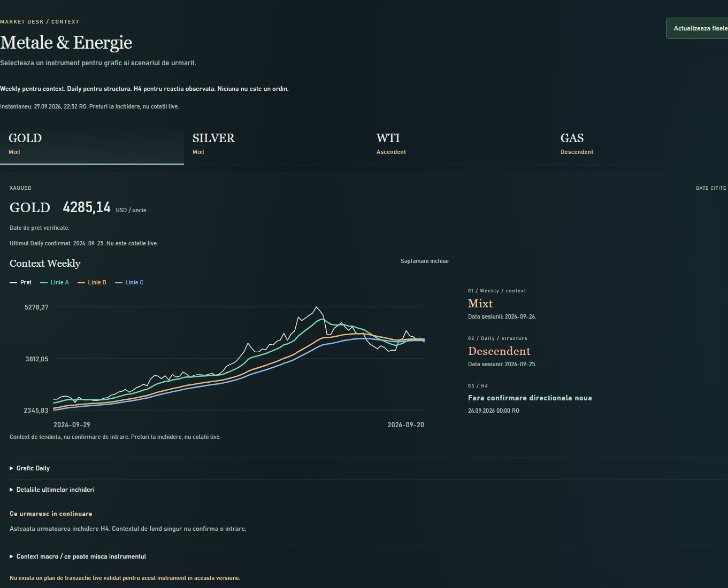Click 'Data sesiunii: 2026-09-25.' text

pos(502,365)
